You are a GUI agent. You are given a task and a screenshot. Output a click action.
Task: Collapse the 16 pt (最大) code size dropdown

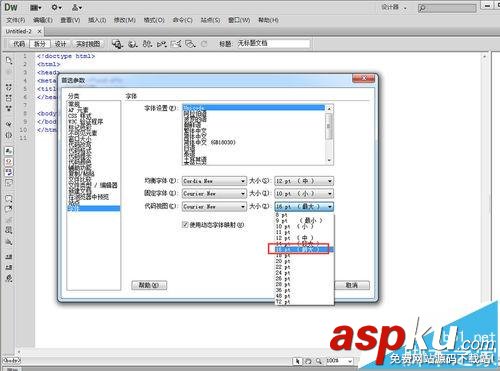(304, 207)
